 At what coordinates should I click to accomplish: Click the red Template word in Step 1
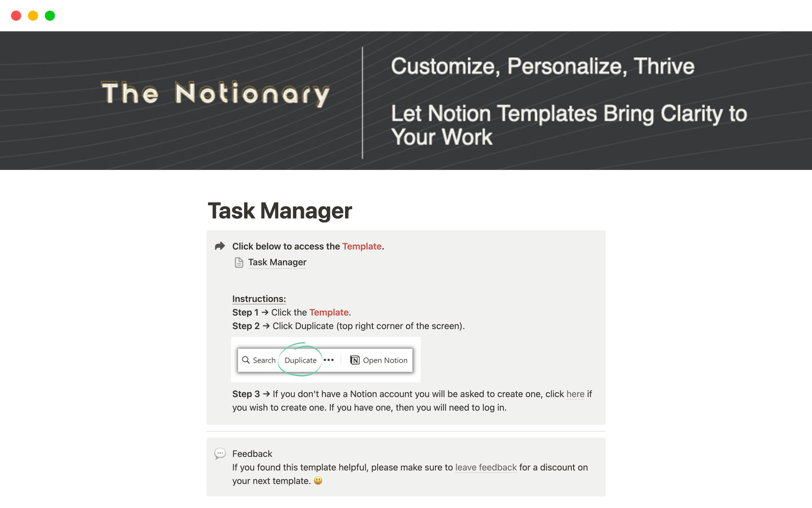[329, 312]
